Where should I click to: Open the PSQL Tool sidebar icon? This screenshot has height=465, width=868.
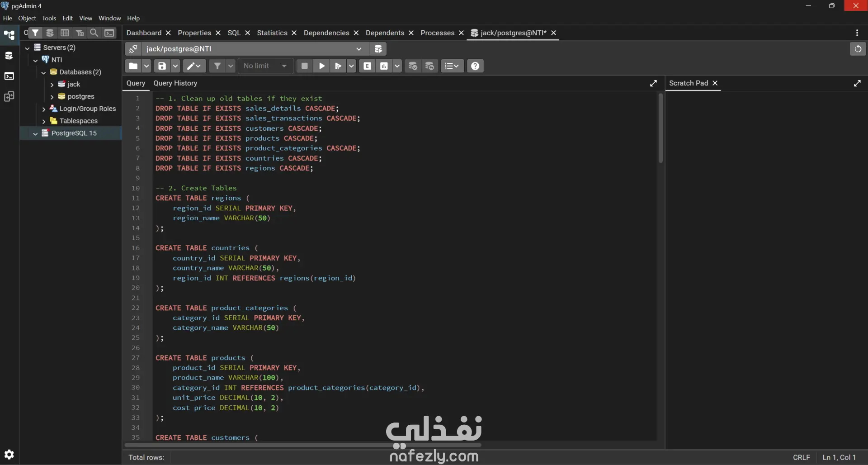tap(9, 76)
